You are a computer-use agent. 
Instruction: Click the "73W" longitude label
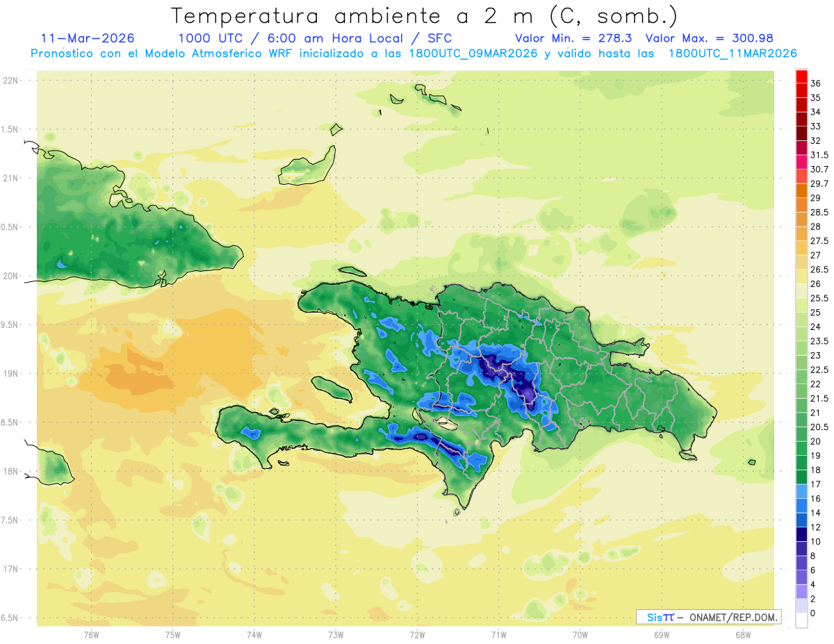point(336,635)
